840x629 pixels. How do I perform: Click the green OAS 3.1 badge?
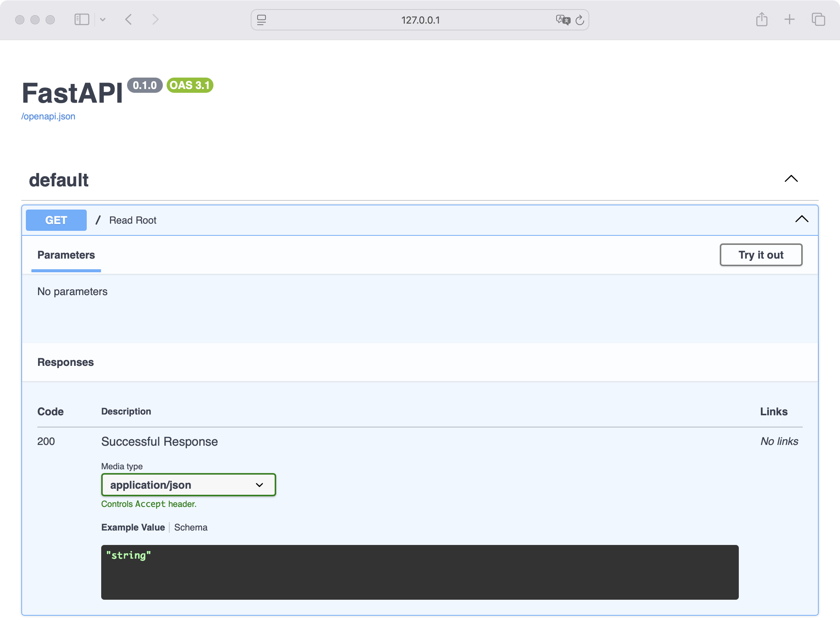pos(189,86)
